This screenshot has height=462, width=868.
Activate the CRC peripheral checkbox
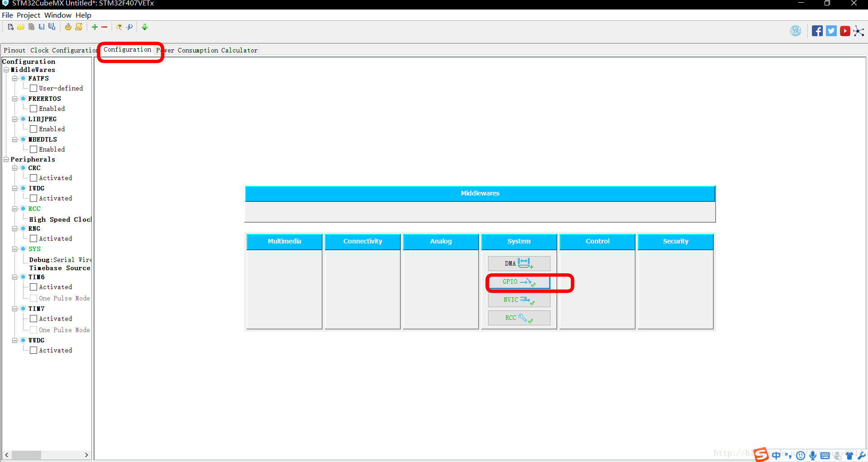33,178
